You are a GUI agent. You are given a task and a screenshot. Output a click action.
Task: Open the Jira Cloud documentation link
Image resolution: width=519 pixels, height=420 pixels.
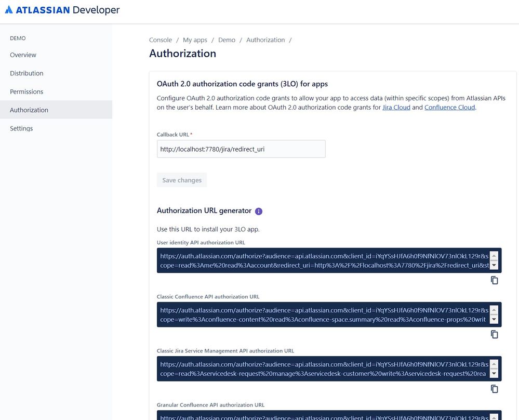point(396,107)
